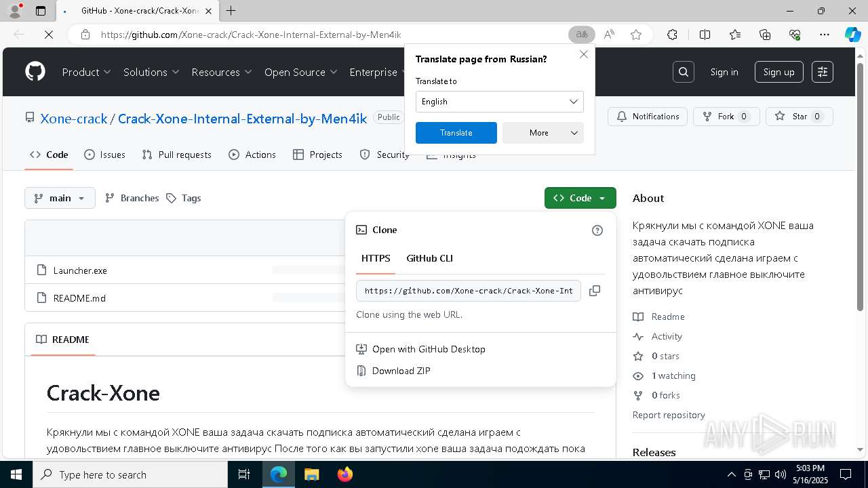868x488 pixels.
Task: Open README.md file
Action: click(x=79, y=298)
